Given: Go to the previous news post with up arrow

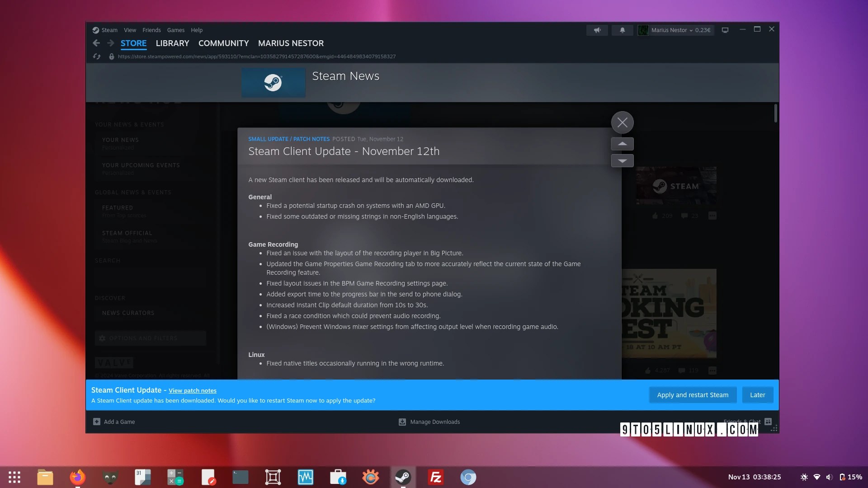Looking at the screenshot, I should 622,144.
